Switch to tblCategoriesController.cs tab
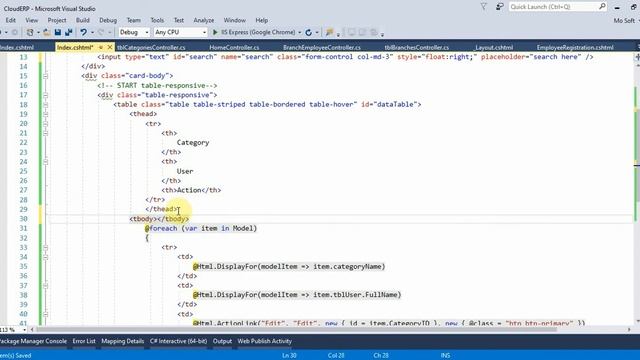The image size is (640, 360). [x=151, y=47]
